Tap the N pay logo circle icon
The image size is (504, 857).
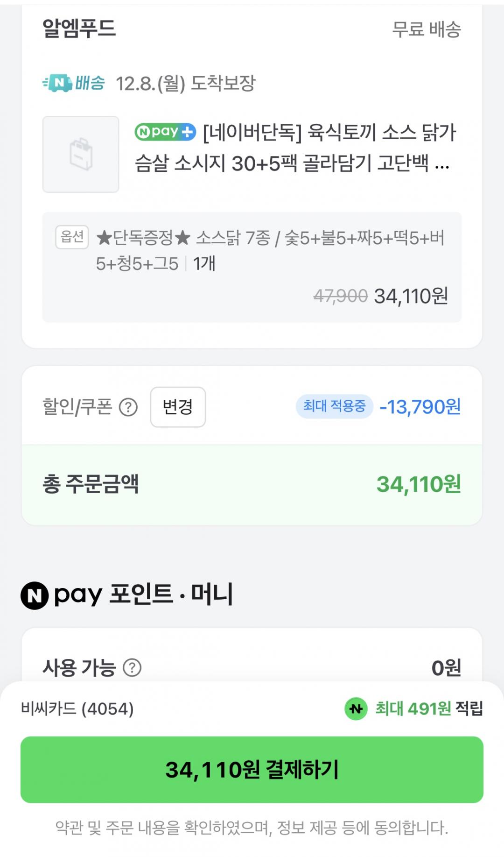pyautogui.click(x=35, y=595)
